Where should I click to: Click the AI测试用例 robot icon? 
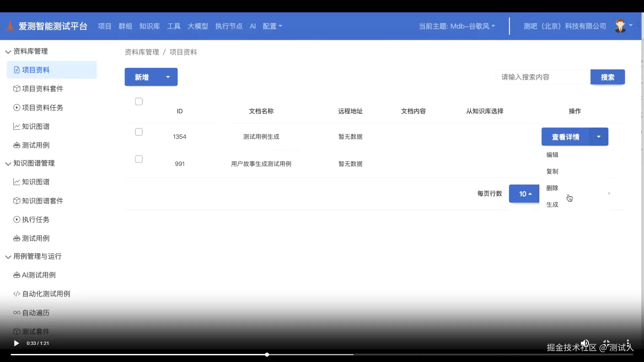16,275
